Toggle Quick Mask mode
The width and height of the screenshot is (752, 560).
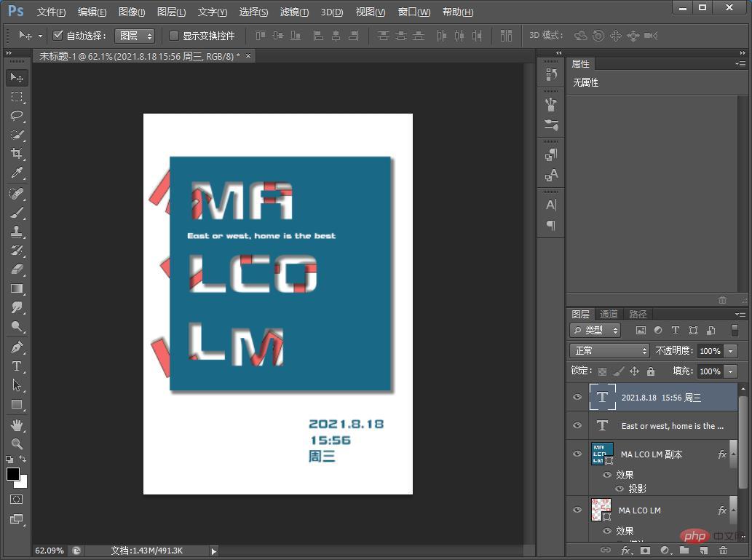pyautogui.click(x=16, y=500)
